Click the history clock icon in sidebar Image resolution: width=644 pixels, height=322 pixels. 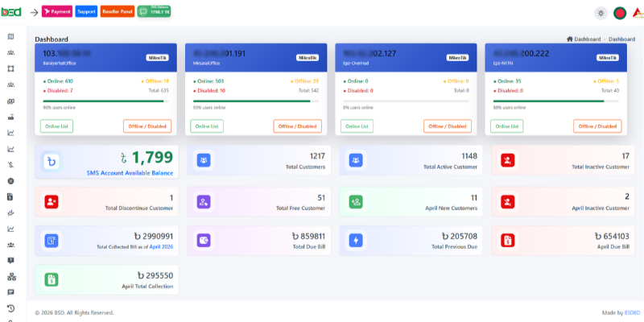point(10,308)
